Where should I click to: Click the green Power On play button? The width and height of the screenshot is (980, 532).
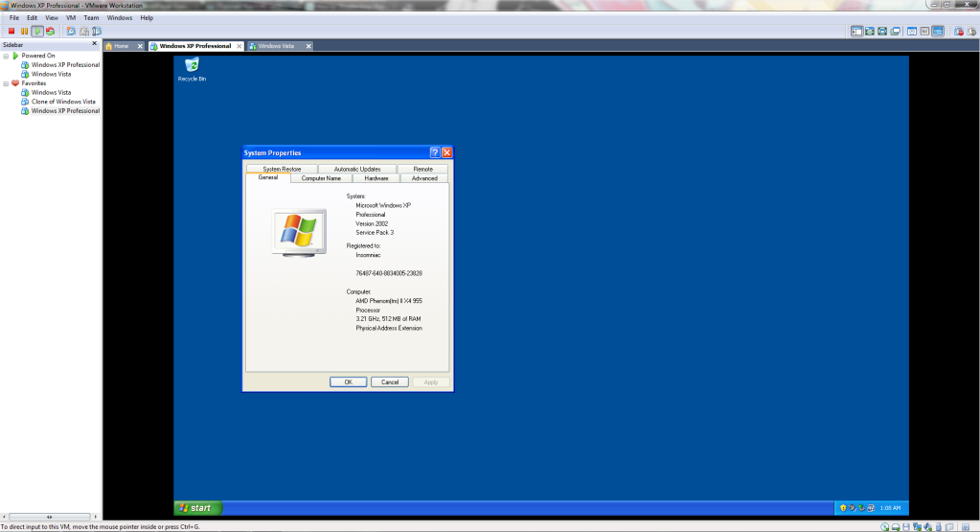click(x=37, y=32)
